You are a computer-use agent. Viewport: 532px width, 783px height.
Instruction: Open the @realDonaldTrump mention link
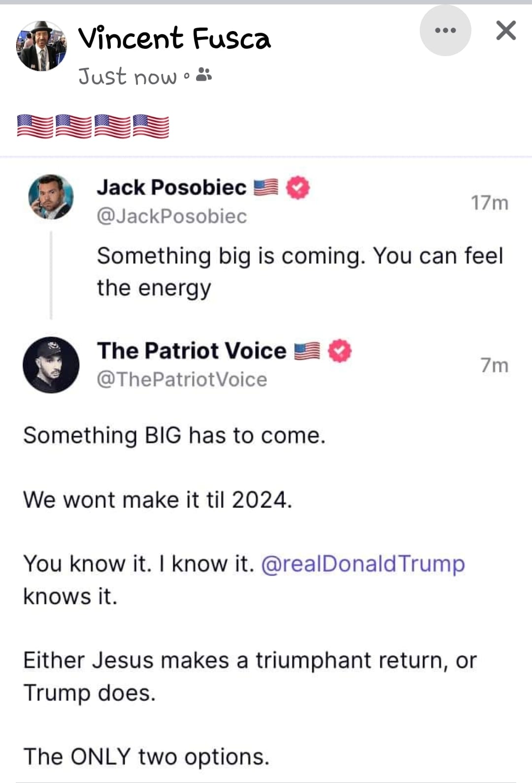pos(363,564)
